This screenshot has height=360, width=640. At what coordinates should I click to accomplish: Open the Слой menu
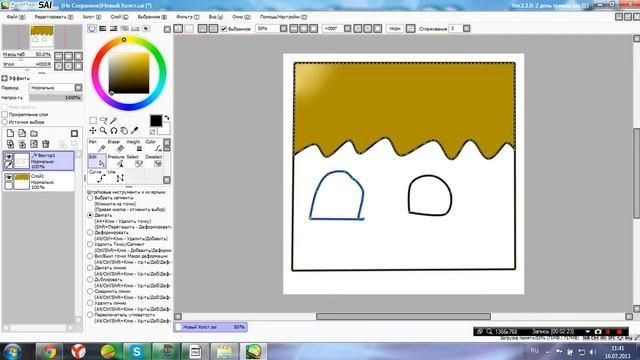point(119,17)
